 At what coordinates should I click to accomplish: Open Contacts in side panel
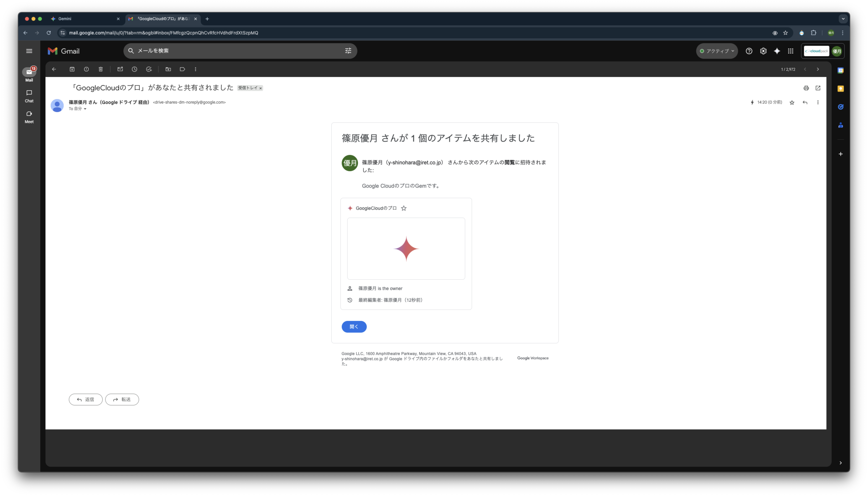[x=840, y=125]
